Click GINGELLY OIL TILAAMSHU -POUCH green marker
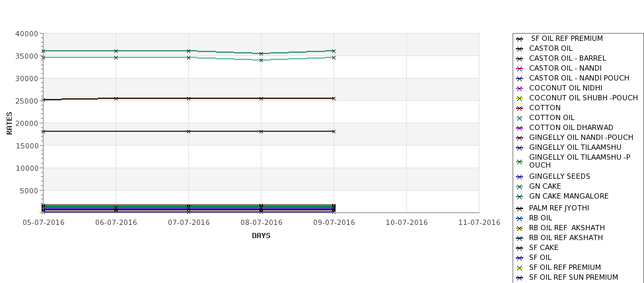This screenshot has width=644, height=283. [520, 162]
